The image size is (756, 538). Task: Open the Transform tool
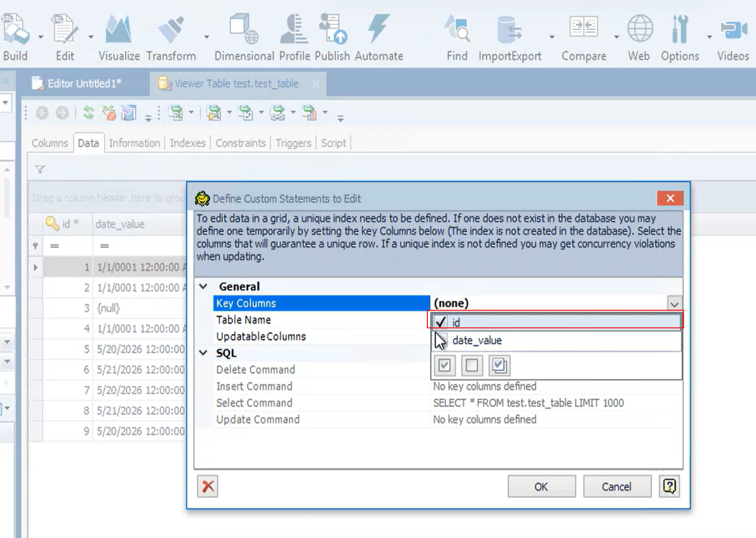(171, 38)
